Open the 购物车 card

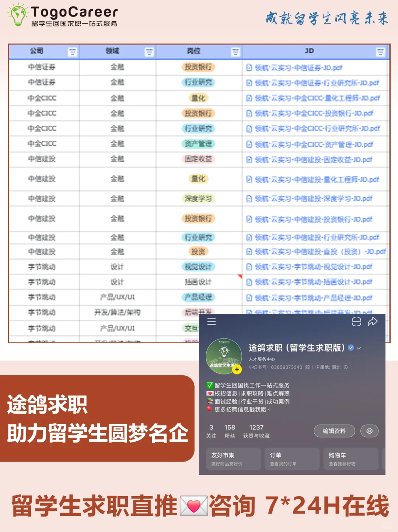pos(351,459)
